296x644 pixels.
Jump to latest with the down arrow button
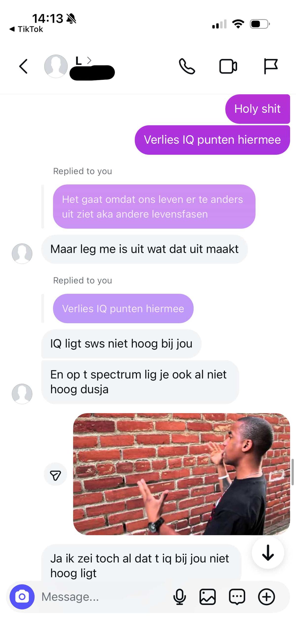(x=268, y=552)
